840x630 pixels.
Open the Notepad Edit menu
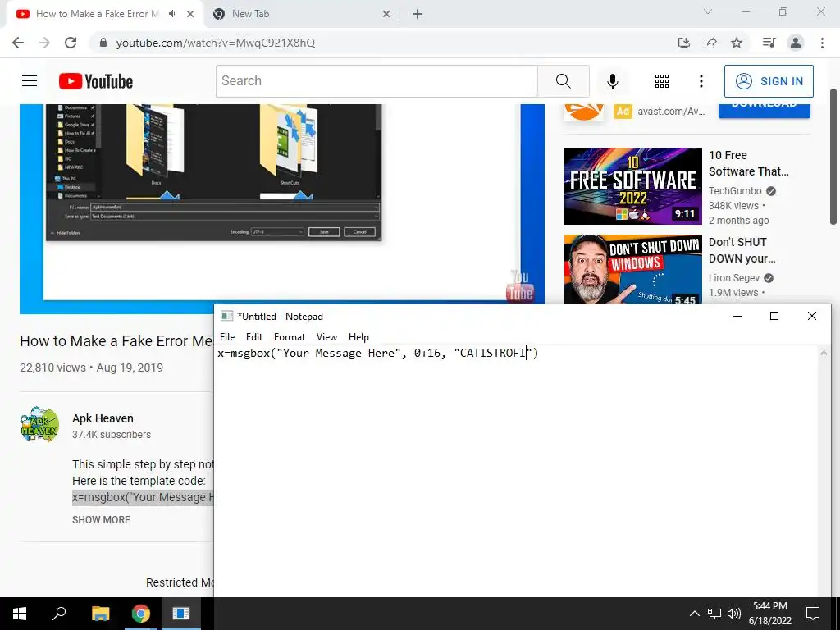click(254, 337)
